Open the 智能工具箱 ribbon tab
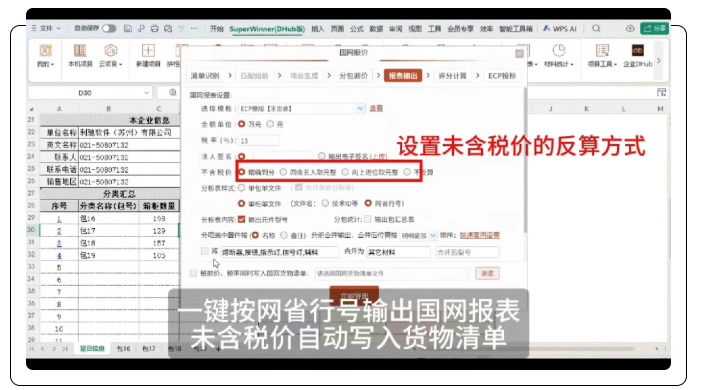This screenshot has height=390, width=709. click(516, 29)
